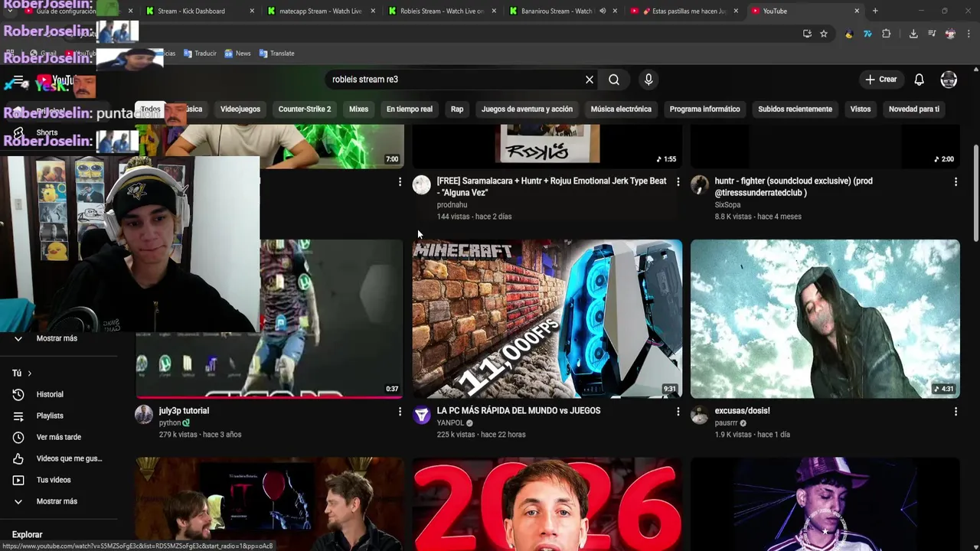The width and height of the screenshot is (980, 551).
Task: Open options menu for huntr - fighter video
Action: [955, 181]
